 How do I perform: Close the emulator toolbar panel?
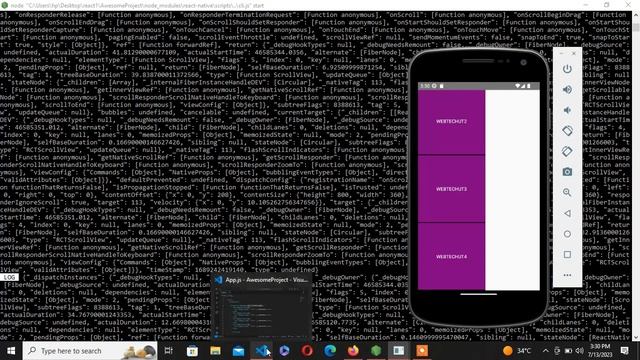pos(574,53)
